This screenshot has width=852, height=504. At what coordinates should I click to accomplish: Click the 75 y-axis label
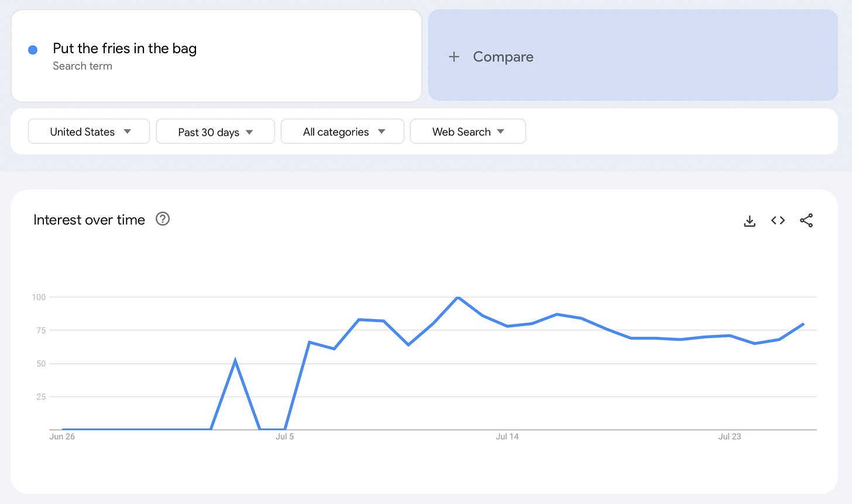tap(41, 330)
